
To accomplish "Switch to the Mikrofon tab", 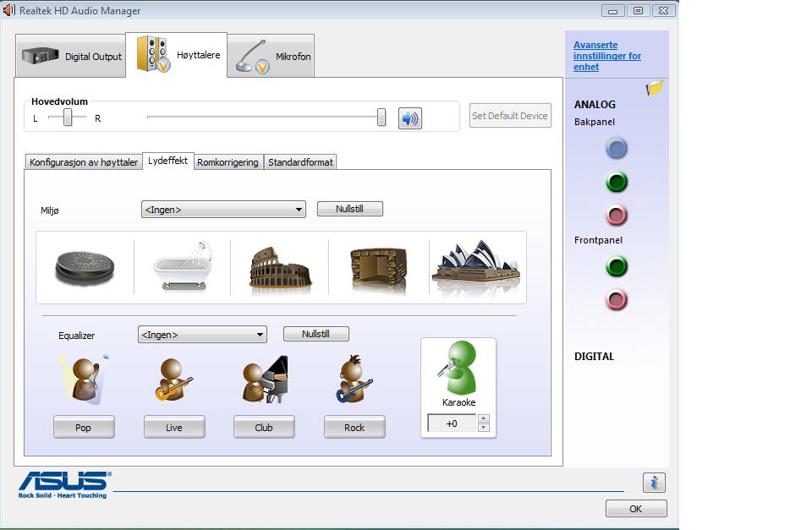I will click(271, 56).
